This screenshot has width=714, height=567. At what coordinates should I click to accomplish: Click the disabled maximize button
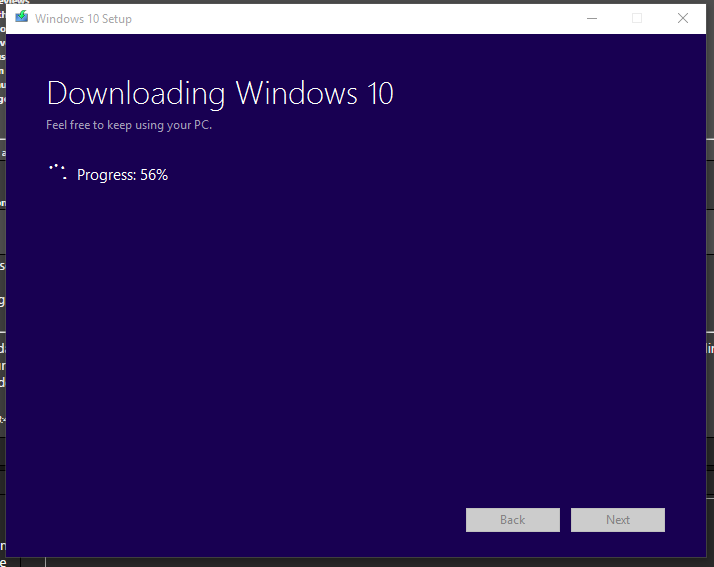coord(637,18)
